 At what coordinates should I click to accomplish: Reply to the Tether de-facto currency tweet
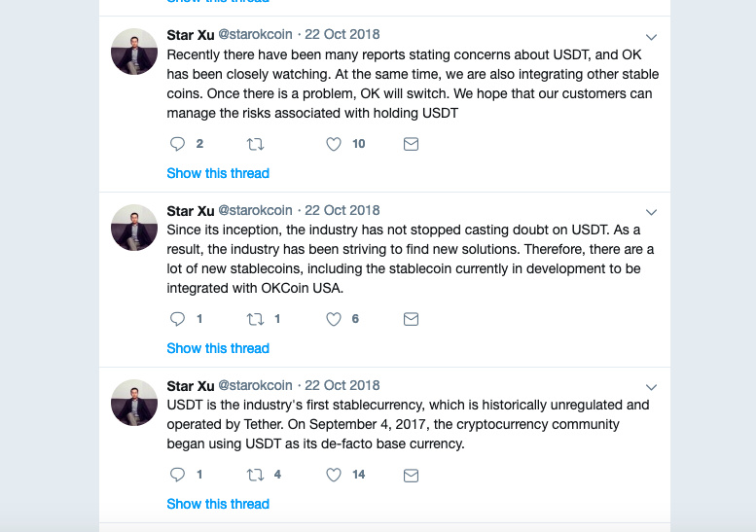(x=177, y=475)
